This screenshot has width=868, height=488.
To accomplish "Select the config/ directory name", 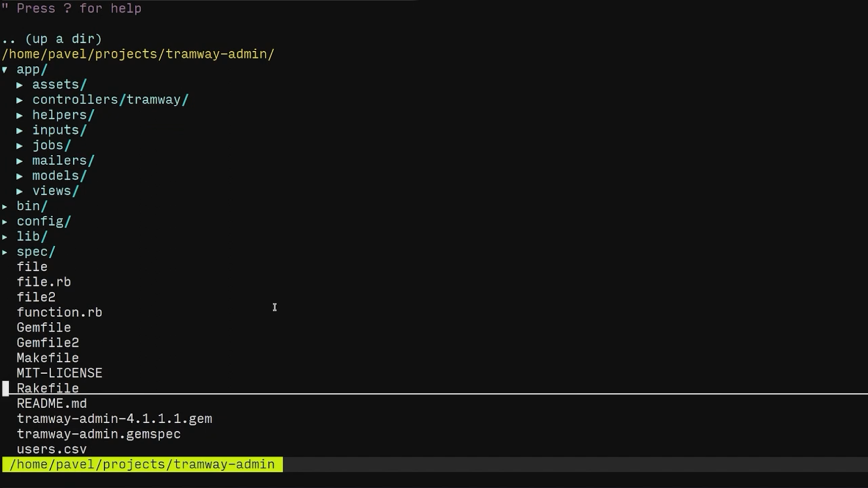I will pos(44,221).
